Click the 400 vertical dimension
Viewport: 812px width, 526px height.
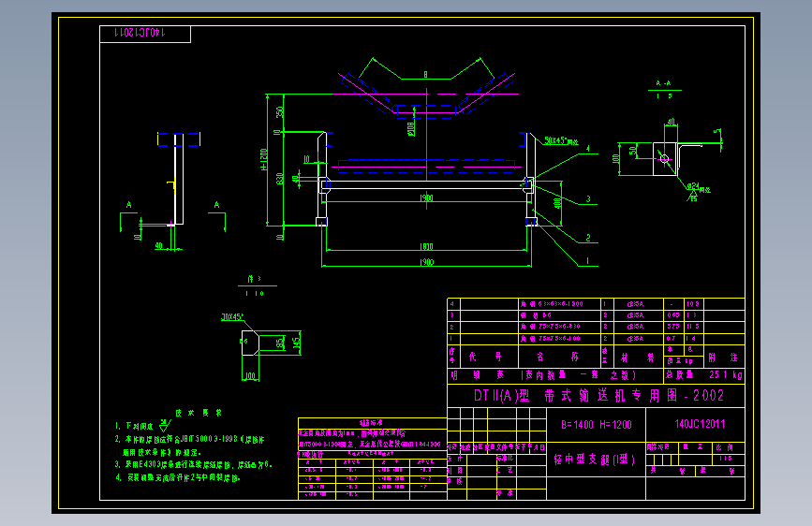[x=557, y=202]
